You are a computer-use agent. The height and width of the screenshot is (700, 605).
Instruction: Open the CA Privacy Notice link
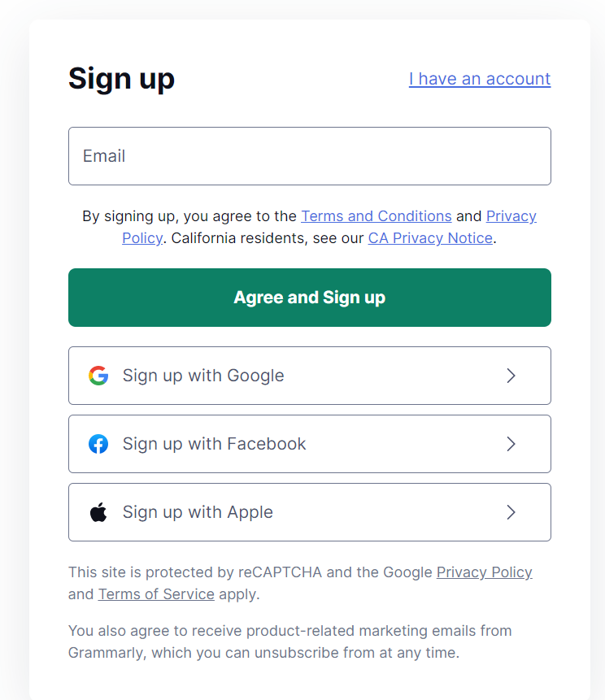430,238
